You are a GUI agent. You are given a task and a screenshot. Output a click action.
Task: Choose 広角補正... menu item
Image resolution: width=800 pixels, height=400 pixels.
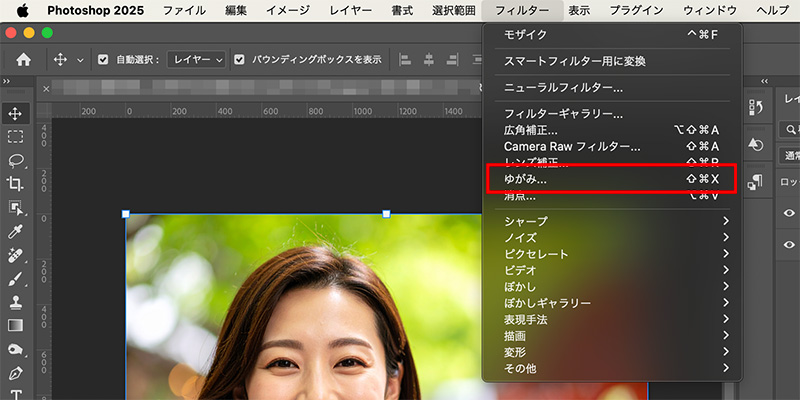click(x=611, y=131)
